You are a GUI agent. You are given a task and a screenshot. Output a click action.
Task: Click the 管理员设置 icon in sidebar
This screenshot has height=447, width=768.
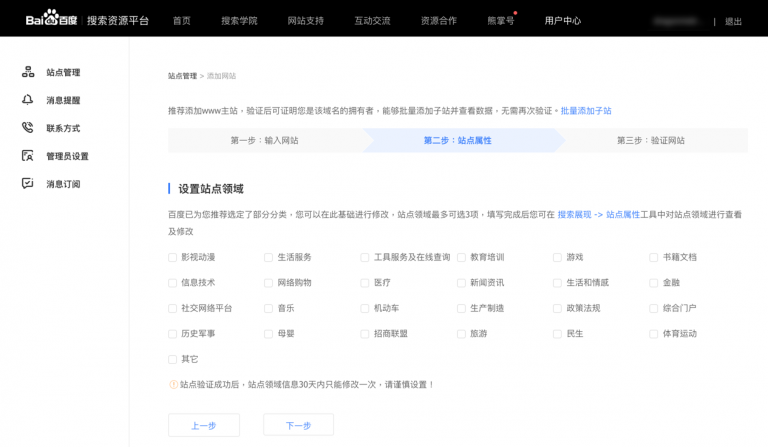(x=28, y=156)
